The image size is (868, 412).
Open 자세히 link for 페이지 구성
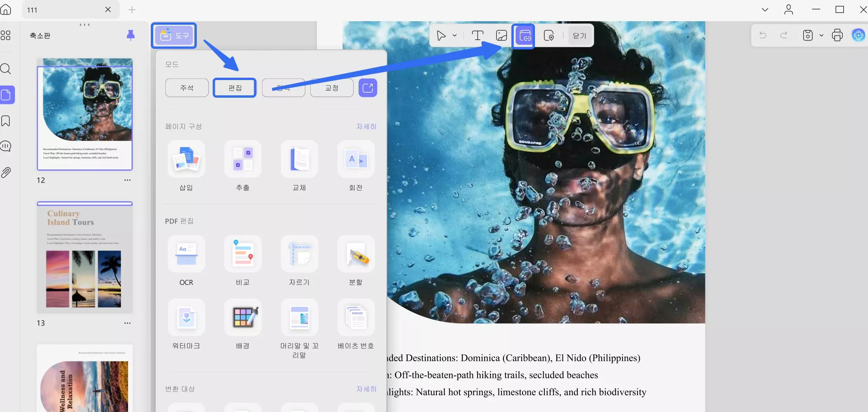click(366, 126)
